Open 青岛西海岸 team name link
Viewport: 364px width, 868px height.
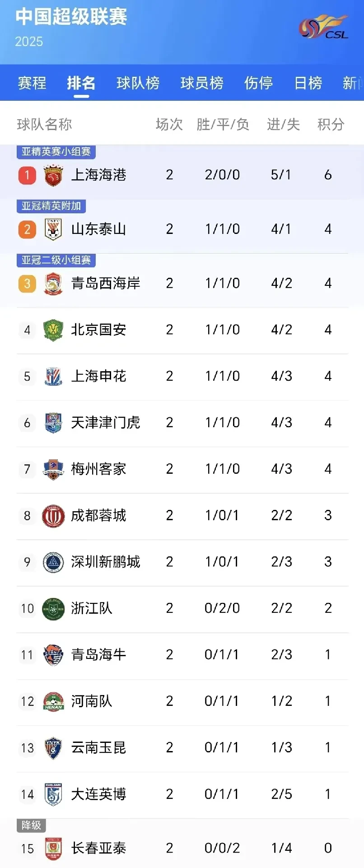click(106, 284)
